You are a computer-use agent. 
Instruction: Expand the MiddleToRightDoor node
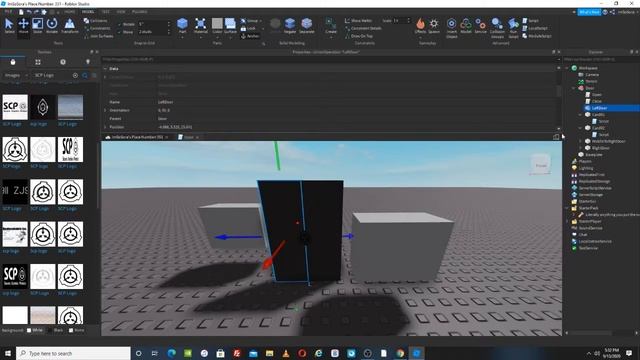[580, 141]
